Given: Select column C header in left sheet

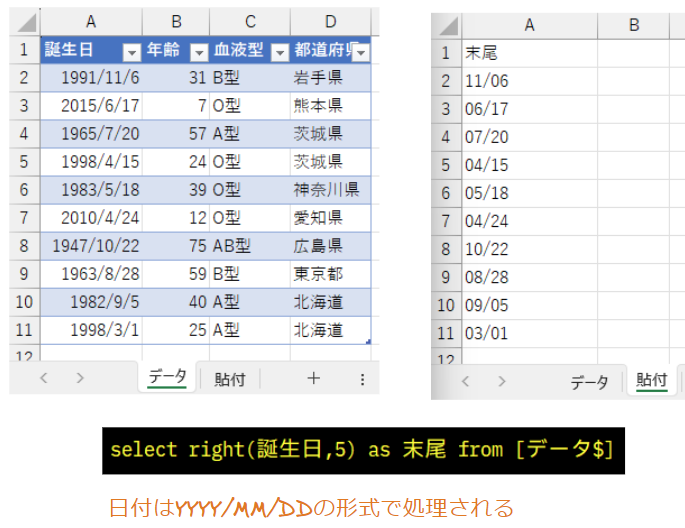Looking at the screenshot, I should [250, 21].
